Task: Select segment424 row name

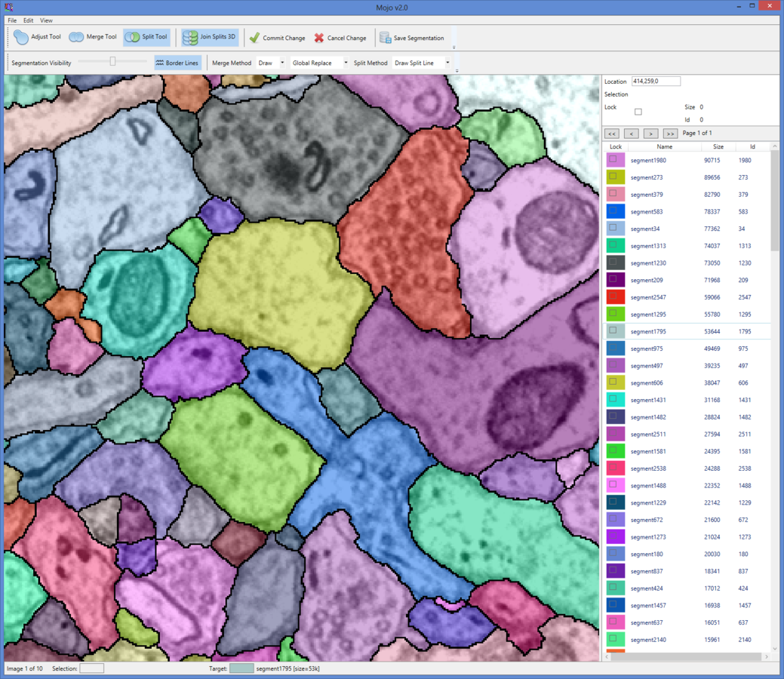Action: [647, 588]
